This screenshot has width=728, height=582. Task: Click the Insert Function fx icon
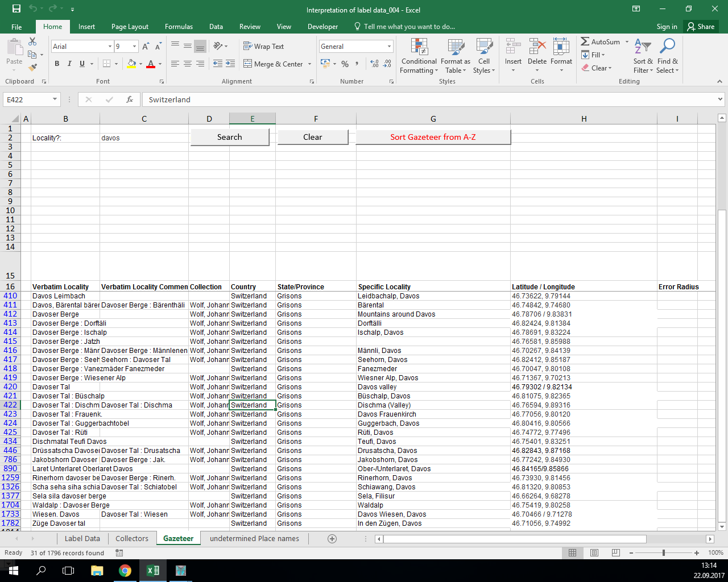pyautogui.click(x=130, y=99)
